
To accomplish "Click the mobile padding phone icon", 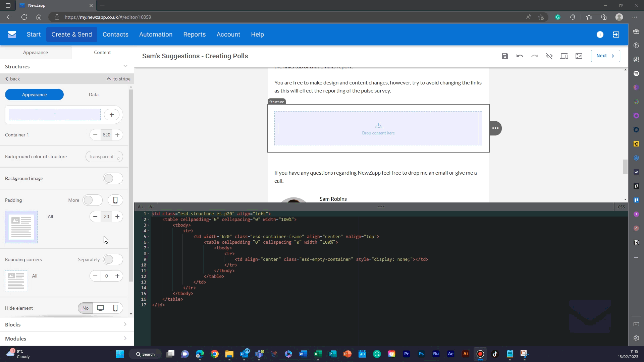I will [x=115, y=200].
